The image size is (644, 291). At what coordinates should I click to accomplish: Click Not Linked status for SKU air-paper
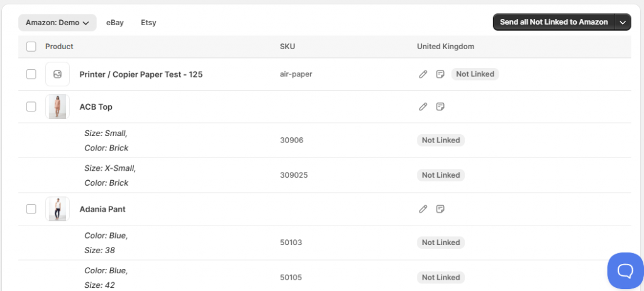475,74
